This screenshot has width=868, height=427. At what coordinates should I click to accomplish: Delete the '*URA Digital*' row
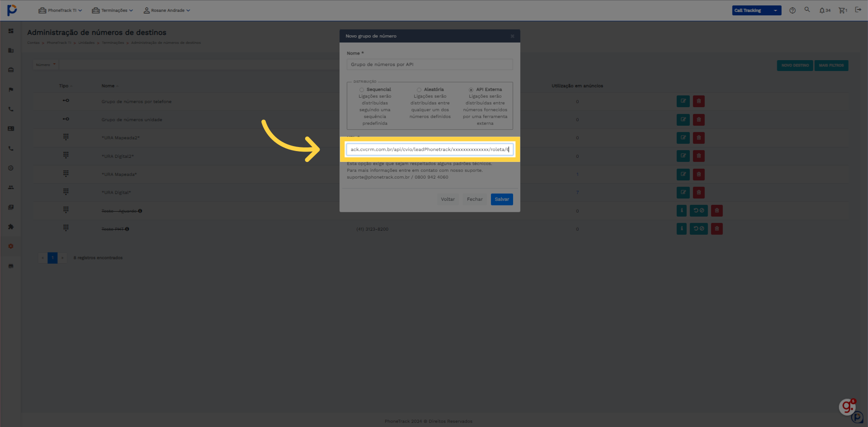click(x=698, y=193)
